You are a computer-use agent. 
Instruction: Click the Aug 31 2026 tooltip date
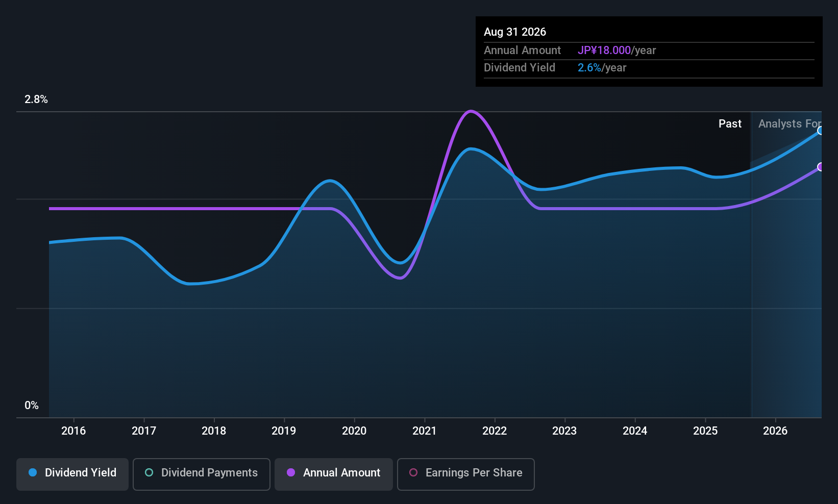coord(515,32)
